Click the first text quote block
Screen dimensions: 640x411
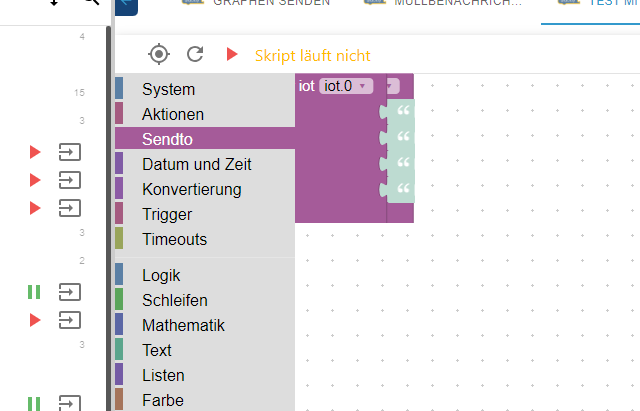pyautogui.click(x=398, y=111)
